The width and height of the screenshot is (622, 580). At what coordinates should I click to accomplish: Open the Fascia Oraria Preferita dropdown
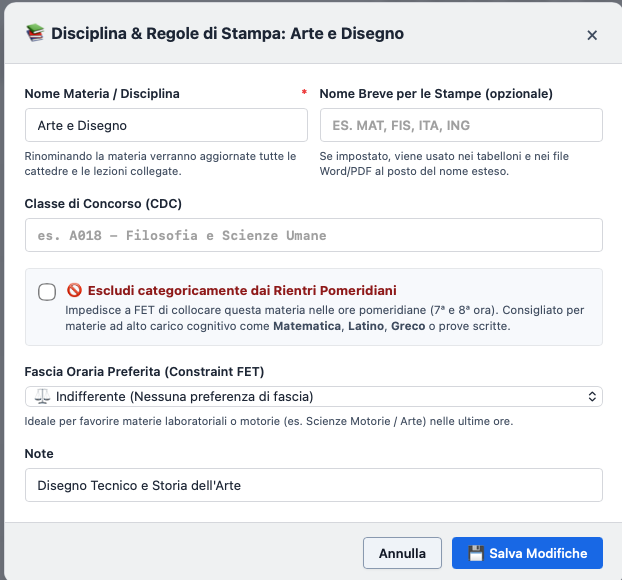tap(314, 396)
